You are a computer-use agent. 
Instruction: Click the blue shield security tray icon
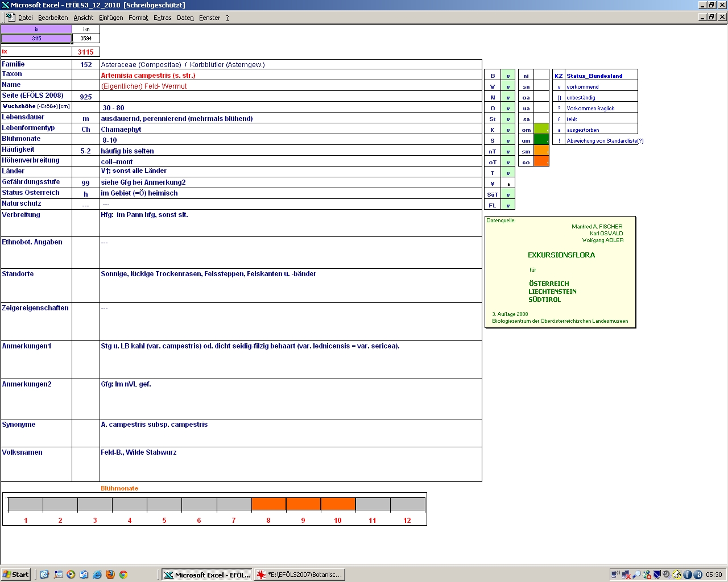(656, 575)
